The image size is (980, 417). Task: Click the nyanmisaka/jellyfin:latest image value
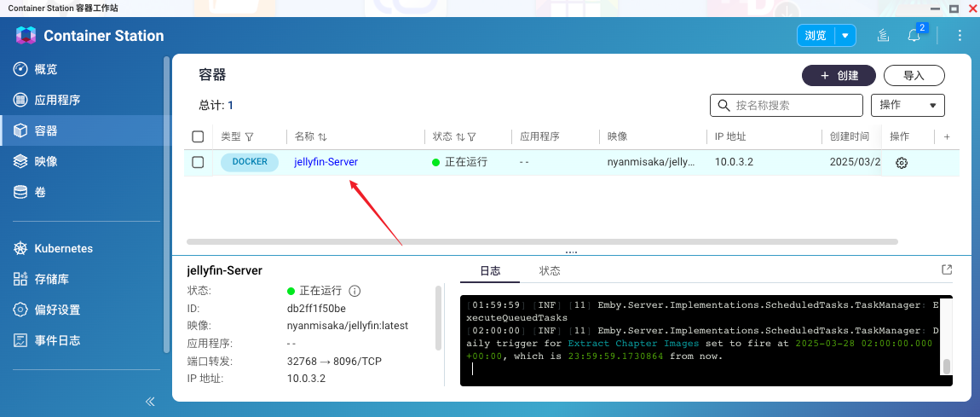[x=347, y=326]
